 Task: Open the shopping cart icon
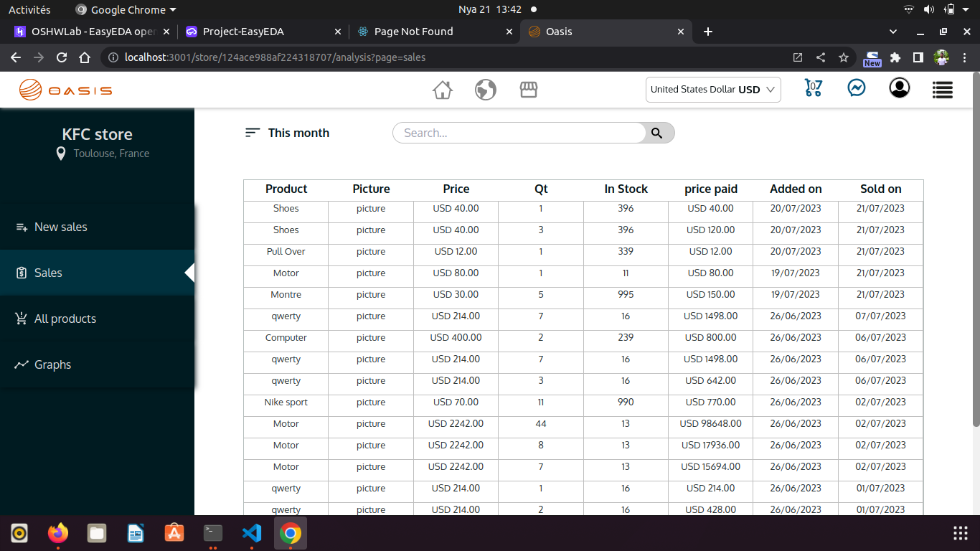[814, 88]
